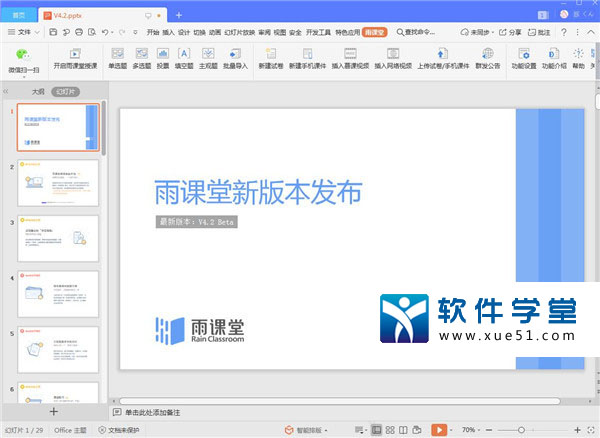Click the notes area 单击此处添加备注
Viewport: 600px width, 438px height.
(x=153, y=412)
